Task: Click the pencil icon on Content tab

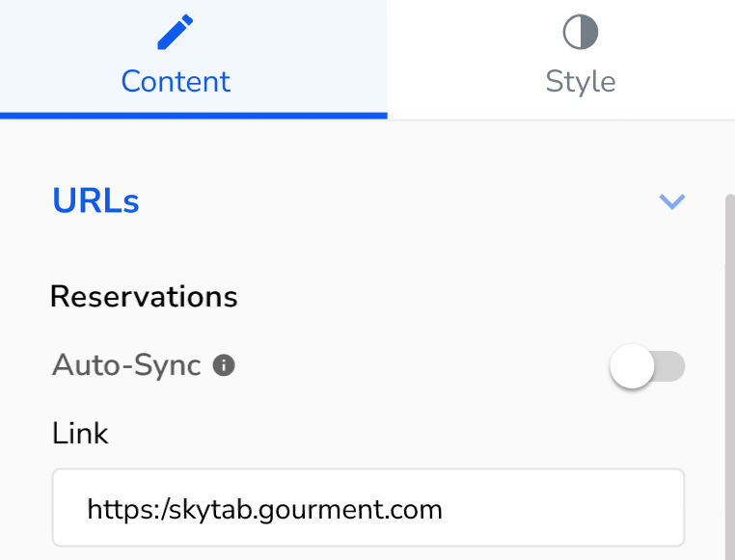Action: 175,33
